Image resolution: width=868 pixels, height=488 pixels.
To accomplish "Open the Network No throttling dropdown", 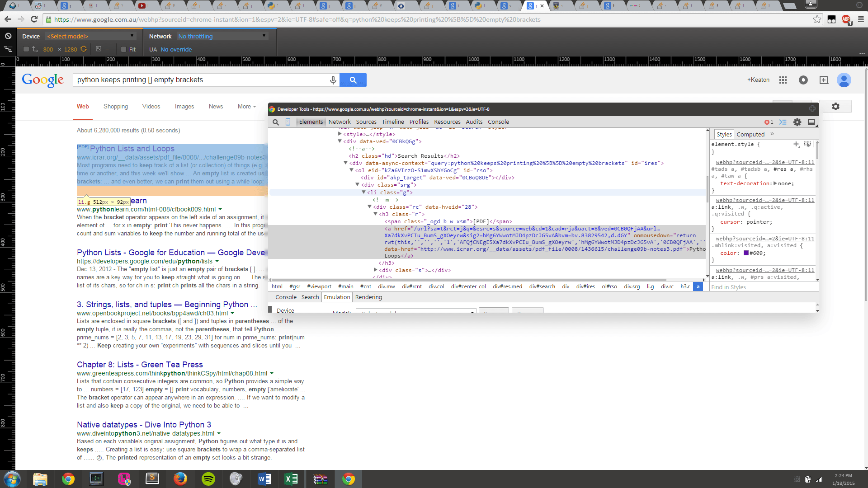I will [222, 36].
